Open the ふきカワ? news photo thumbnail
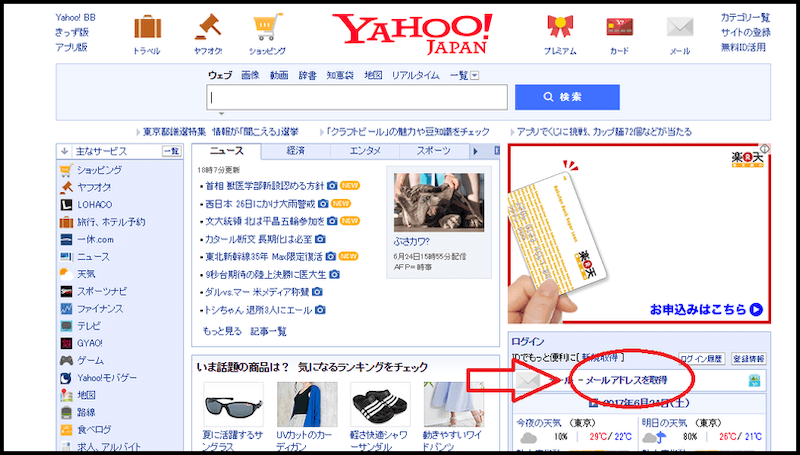This screenshot has width=800, height=455. 439,203
